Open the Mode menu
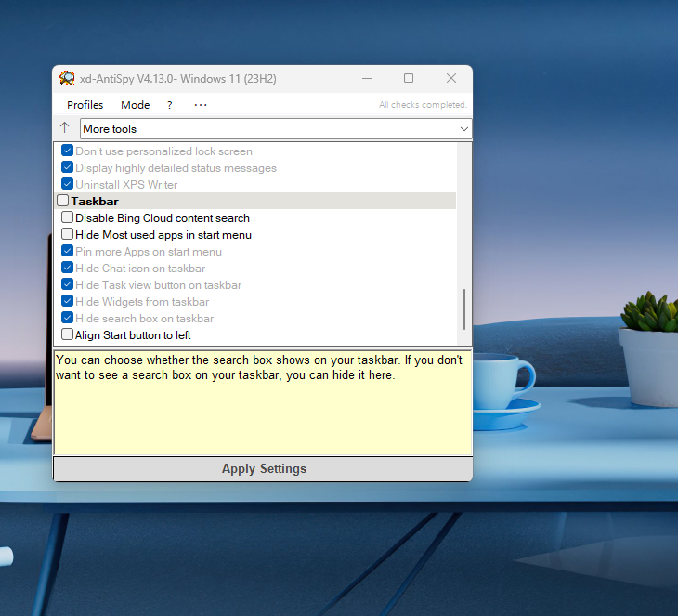This screenshot has width=678, height=616. click(135, 105)
